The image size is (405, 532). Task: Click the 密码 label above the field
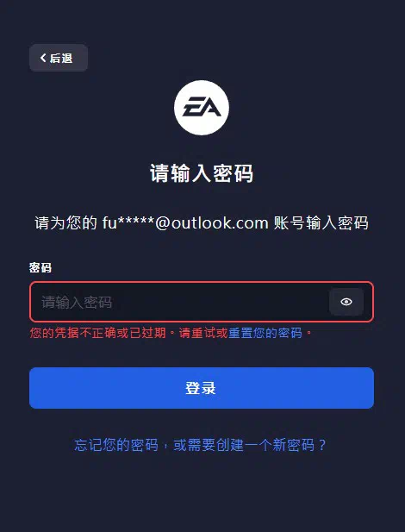tap(40, 267)
